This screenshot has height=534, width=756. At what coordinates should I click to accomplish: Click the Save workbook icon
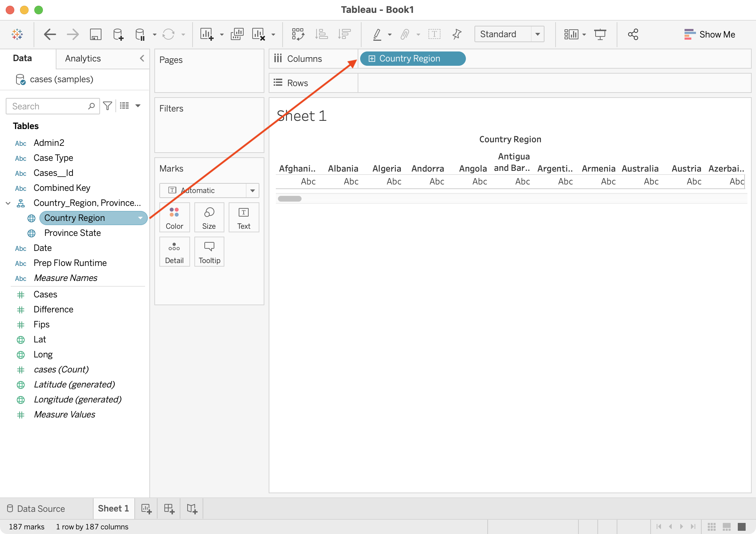(x=95, y=34)
